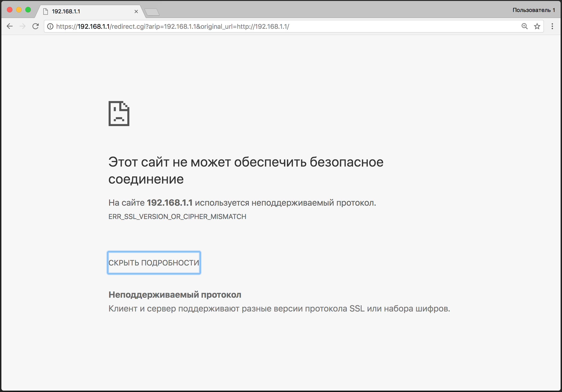Open site info icon in address bar
The image size is (562, 392).
pos(50,26)
